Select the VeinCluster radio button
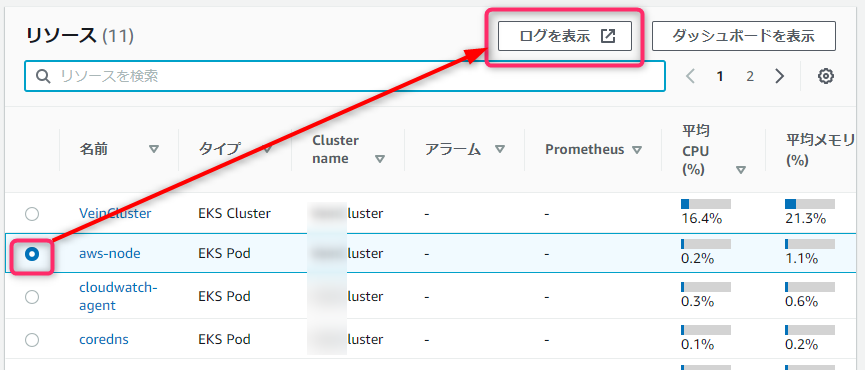The height and width of the screenshot is (370, 865). [x=32, y=214]
